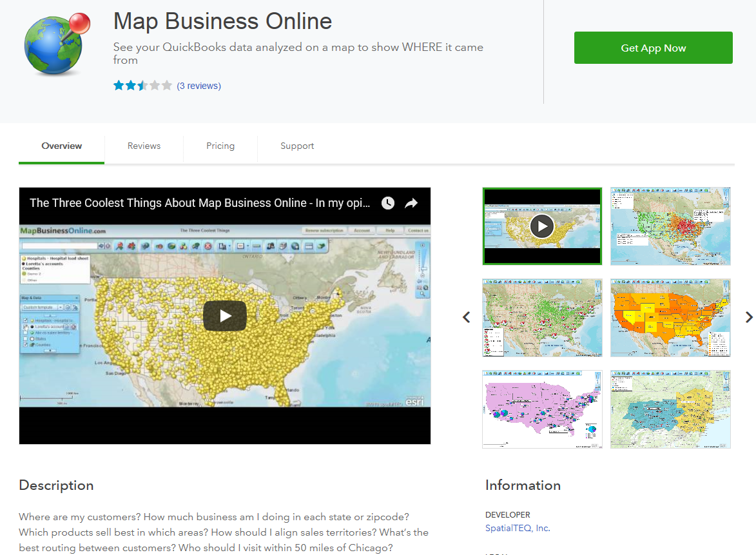This screenshot has width=756, height=555.
Task: Play the Three Coolest Things video
Action: click(x=225, y=316)
